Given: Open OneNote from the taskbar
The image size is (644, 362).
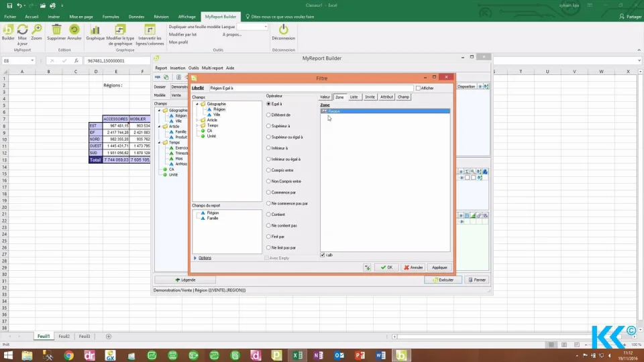Looking at the screenshot, I should (x=318, y=355).
